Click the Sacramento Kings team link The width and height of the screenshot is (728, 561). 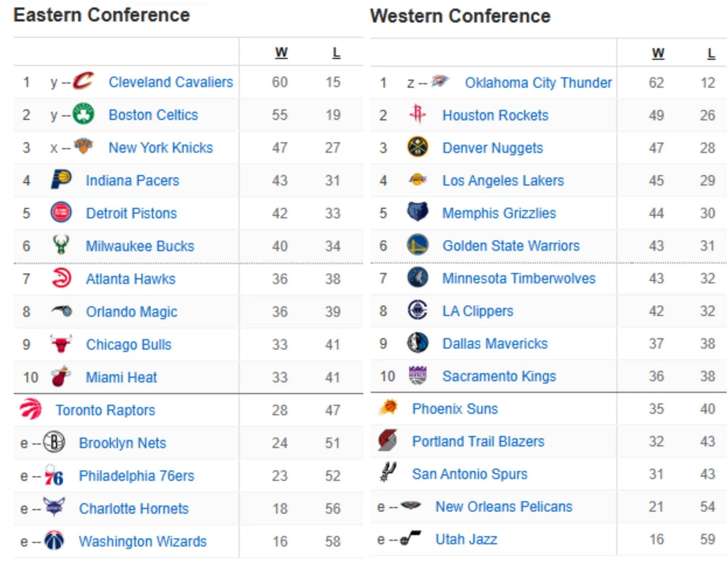(x=499, y=376)
